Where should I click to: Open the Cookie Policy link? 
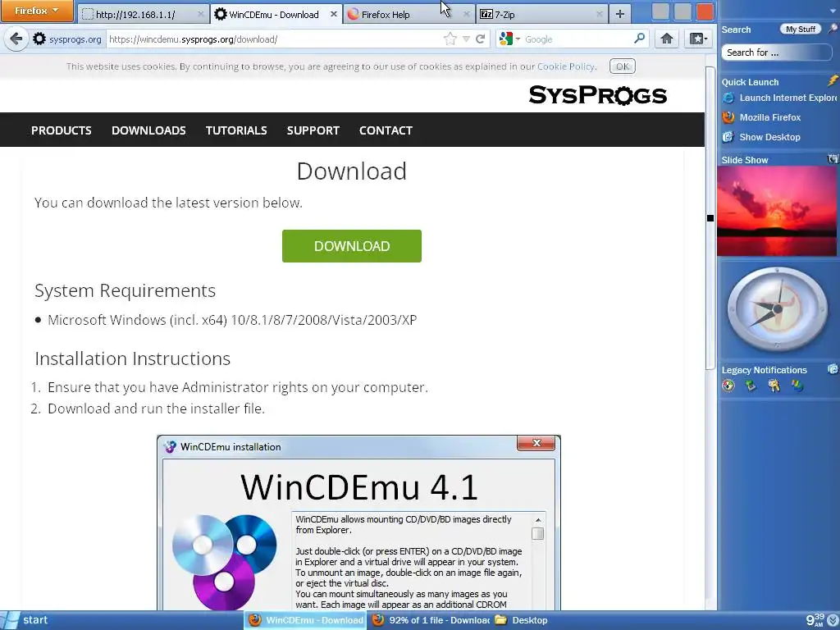pyautogui.click(x=566, y=66)
